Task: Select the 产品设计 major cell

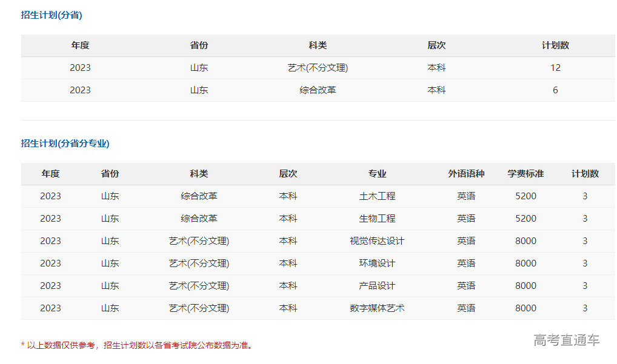Action: point(377,285)
